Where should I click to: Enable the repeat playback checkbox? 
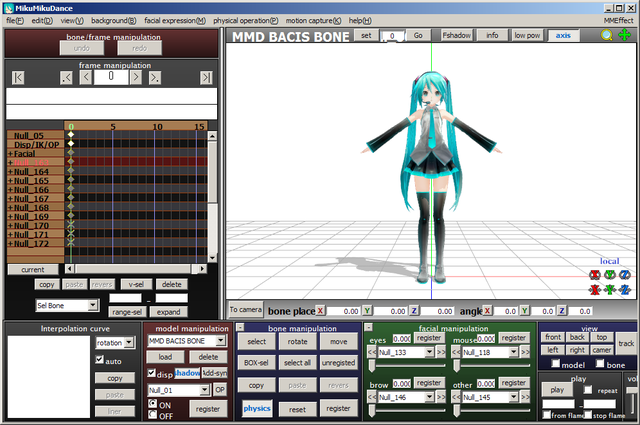point(588,390)
